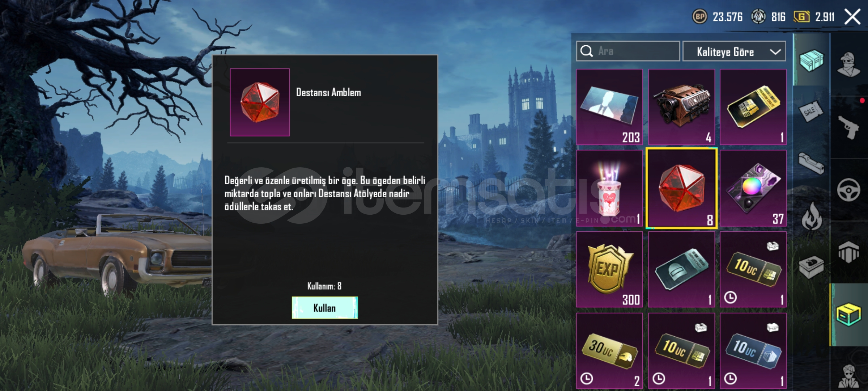
Task: Select the pistol weapons category icon
Action: [849, 127]
